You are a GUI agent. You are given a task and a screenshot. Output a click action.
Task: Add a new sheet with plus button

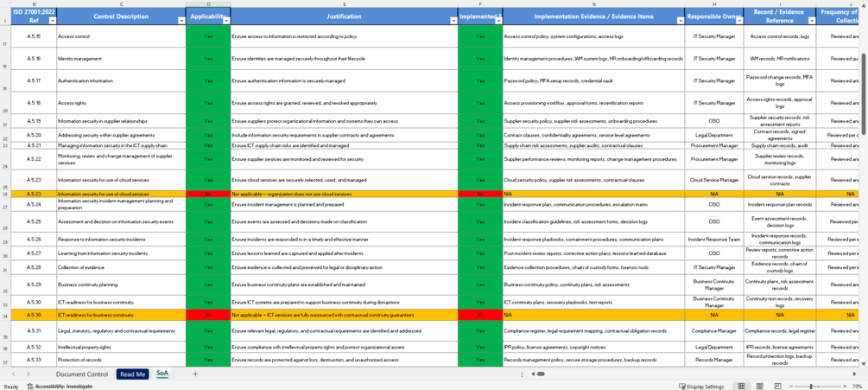pos(195,374)
